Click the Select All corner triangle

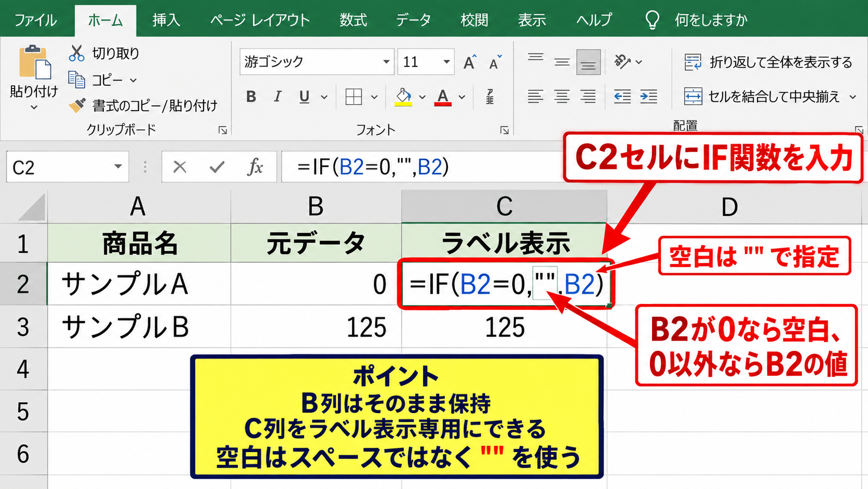coord(32,207)
